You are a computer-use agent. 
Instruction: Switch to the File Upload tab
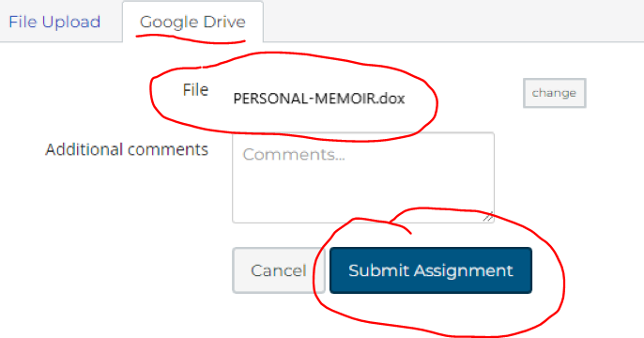point(54,22)
